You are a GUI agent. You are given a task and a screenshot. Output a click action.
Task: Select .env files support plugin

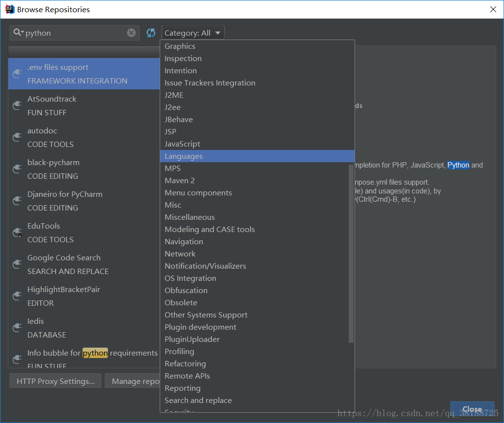point(84,74)
